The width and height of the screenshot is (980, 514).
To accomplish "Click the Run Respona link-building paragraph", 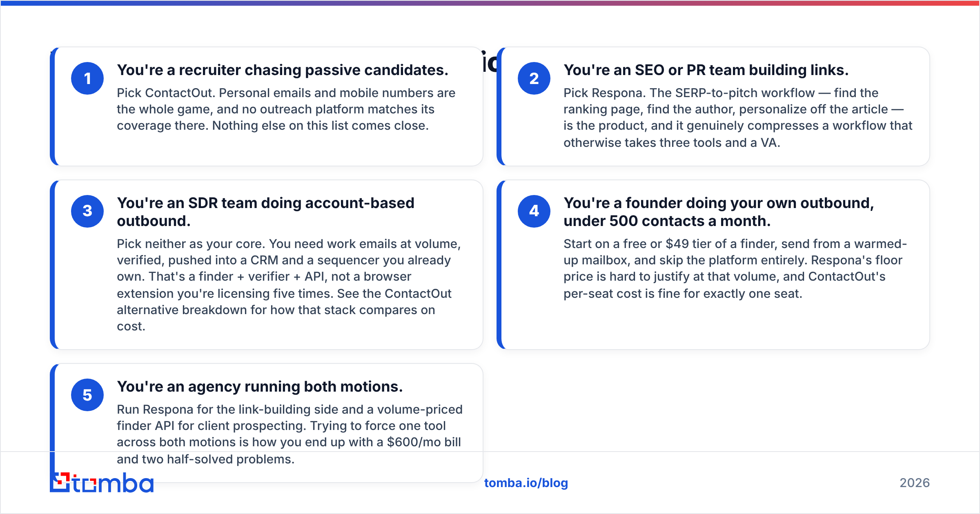I will click(x=290, y=434).
